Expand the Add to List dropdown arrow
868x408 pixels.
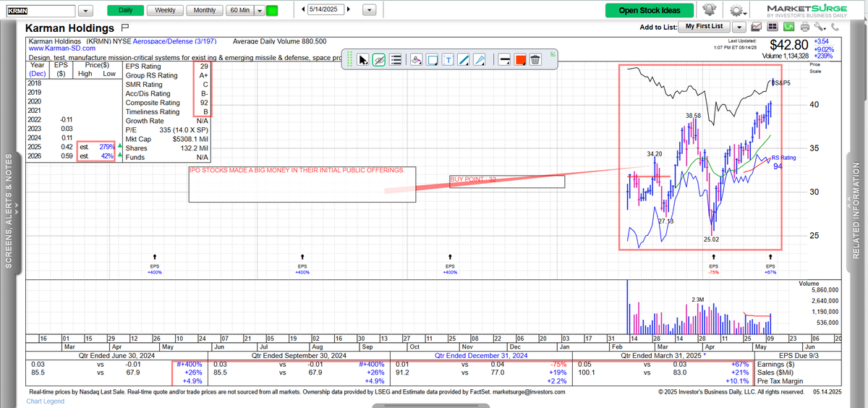pyautogui.click(x=739, y=27)
